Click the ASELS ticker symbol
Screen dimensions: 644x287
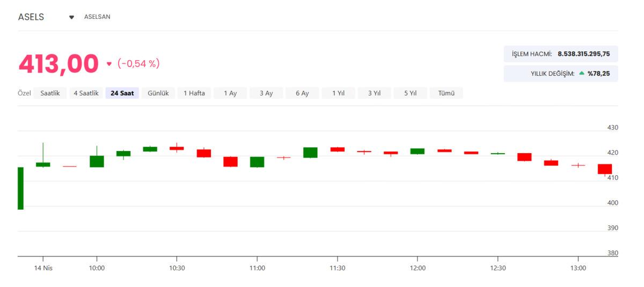point(31,17)
